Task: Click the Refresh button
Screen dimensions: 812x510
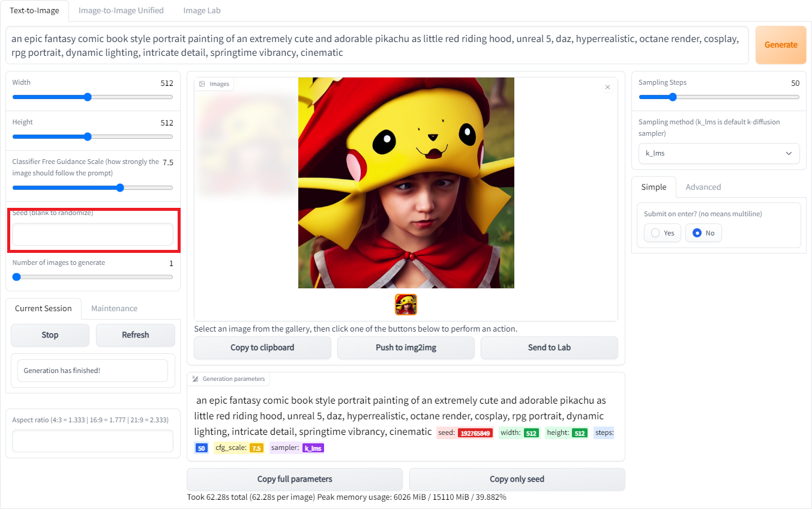Action: [x=136, y=335]
